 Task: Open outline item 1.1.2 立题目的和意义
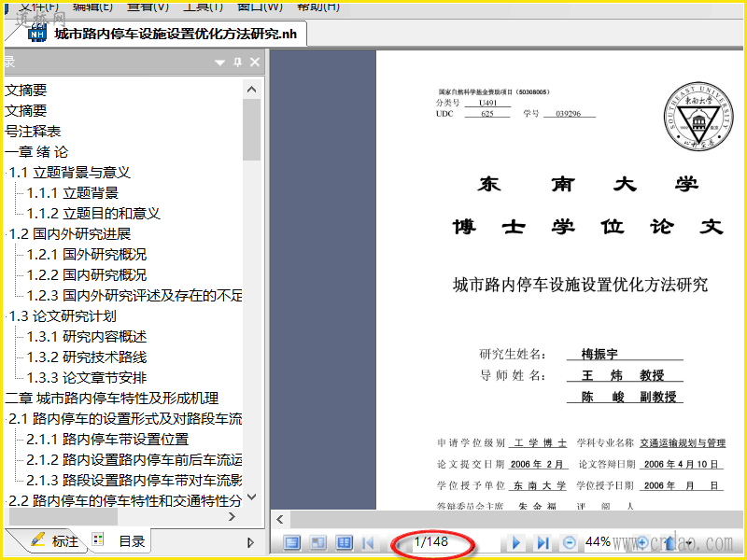(93, 214)
